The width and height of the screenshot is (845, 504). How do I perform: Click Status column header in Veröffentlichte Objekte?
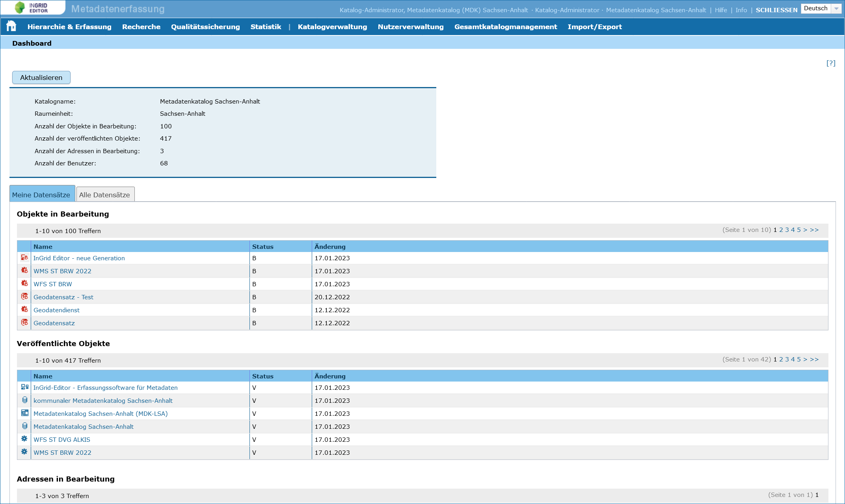click(x=281, y=376)
